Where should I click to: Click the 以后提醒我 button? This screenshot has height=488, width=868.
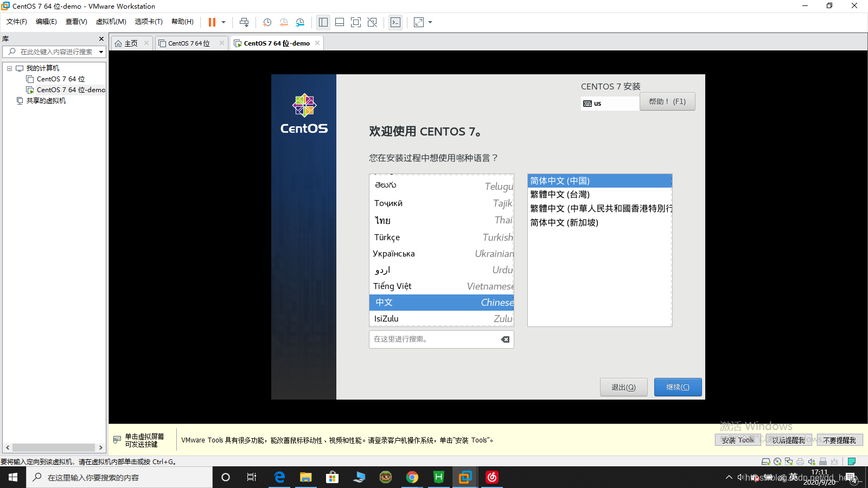789,440
